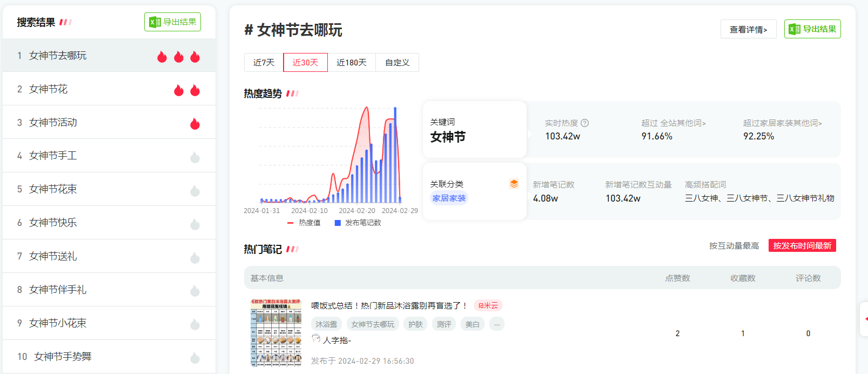Toggle 发布笔记数 legend series in chart
Screen dimensions: 868x374
[358, 223]
